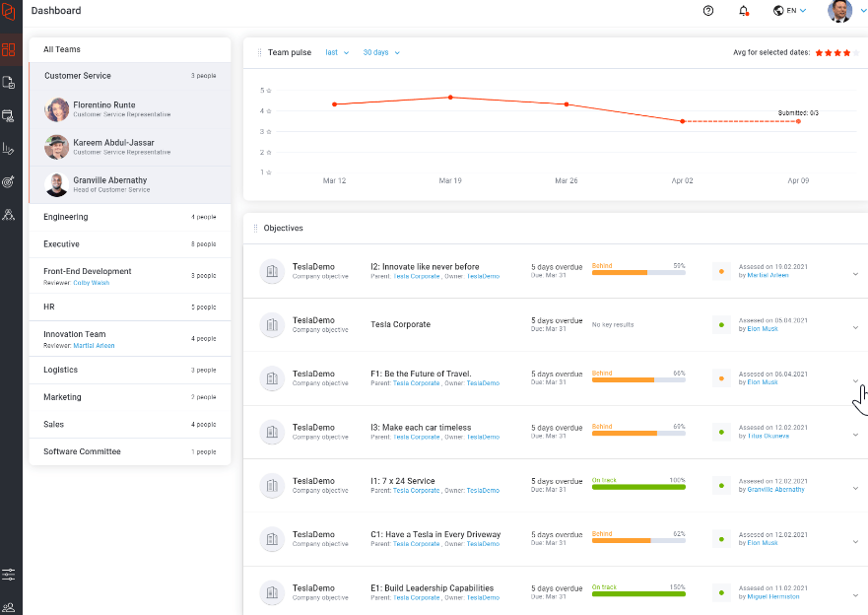The image size is (868, 615).
Task: Click the I1 on-track progress bar
Action: pyautogui.click(x=638, y=487)
